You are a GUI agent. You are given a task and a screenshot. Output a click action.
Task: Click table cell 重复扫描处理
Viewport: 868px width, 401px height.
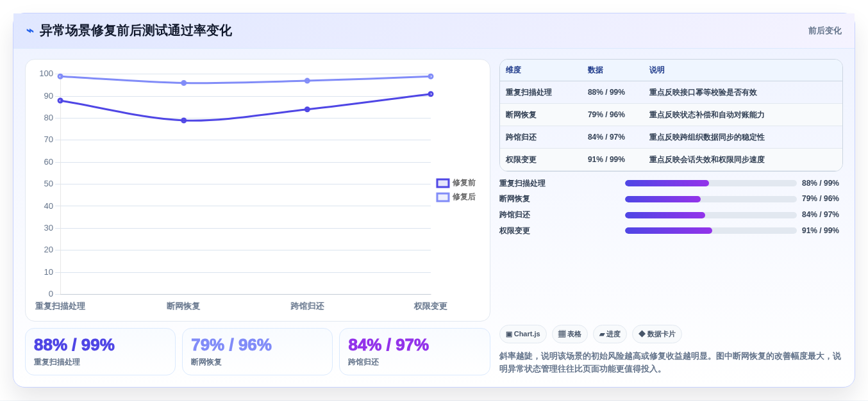pos(529,92)
